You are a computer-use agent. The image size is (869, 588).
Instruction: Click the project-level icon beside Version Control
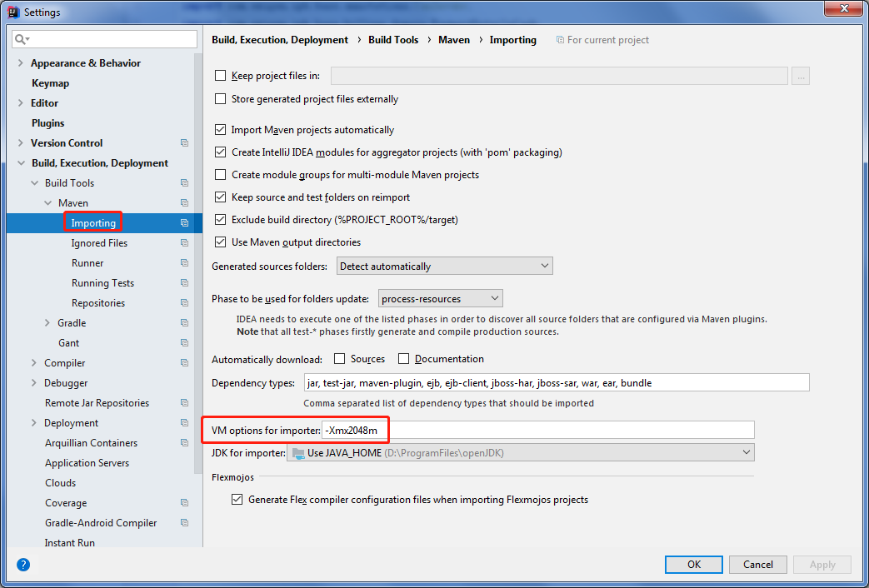pos(185,143)
